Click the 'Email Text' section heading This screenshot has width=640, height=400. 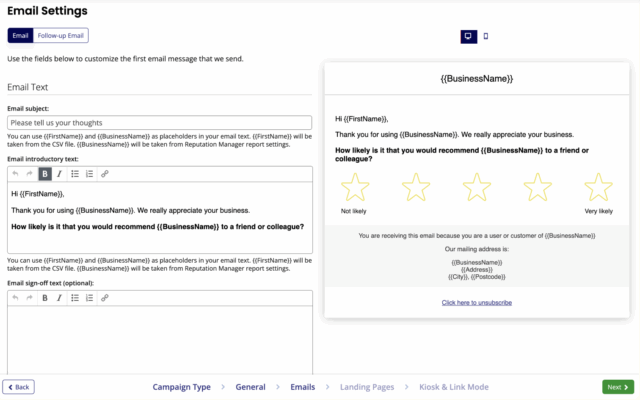(x=28, y=87)
